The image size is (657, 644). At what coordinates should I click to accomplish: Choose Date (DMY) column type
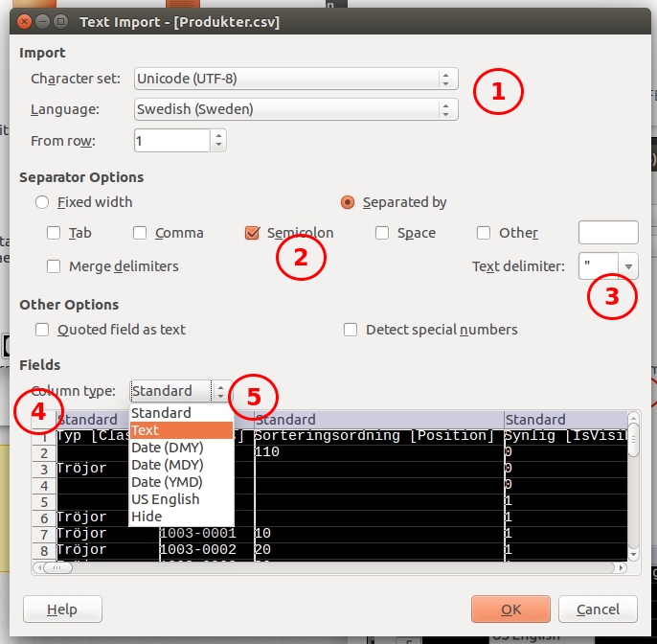coord(181,448)
